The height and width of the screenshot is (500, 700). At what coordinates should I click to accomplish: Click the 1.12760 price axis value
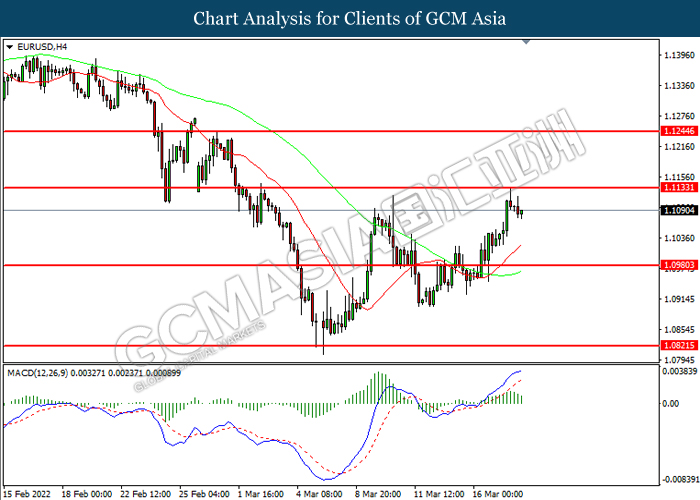click(679, 116)
